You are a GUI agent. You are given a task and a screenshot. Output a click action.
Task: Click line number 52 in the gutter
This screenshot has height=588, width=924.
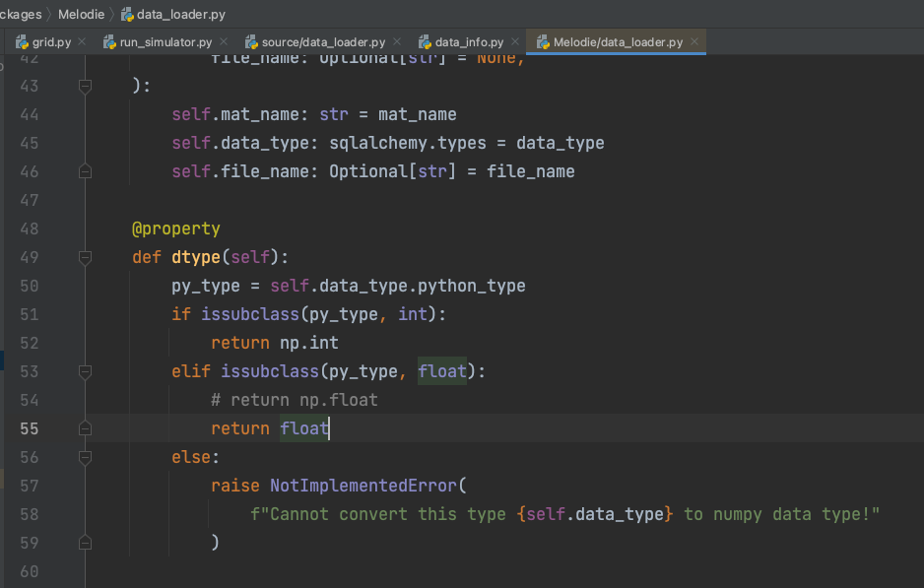coord(29,343)
